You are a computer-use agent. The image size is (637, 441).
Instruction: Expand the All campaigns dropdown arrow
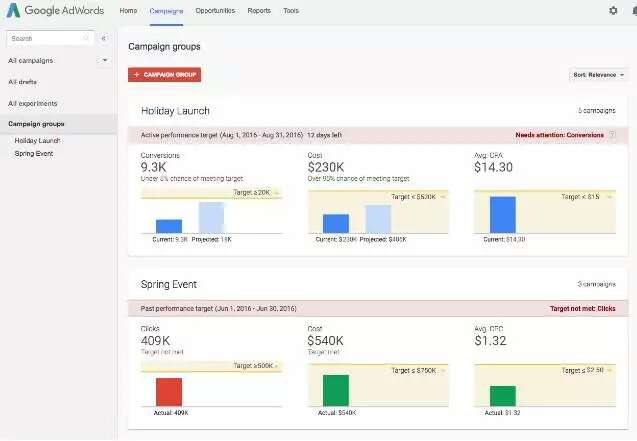pos(105,60)
